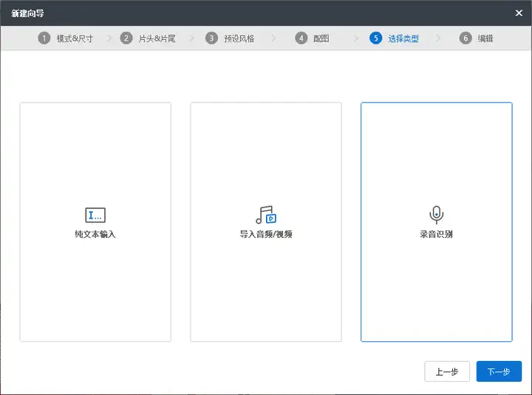Go to the 片头&片尾 step
The height and width of the screenshot is (395, 532).
coord(157,38)
